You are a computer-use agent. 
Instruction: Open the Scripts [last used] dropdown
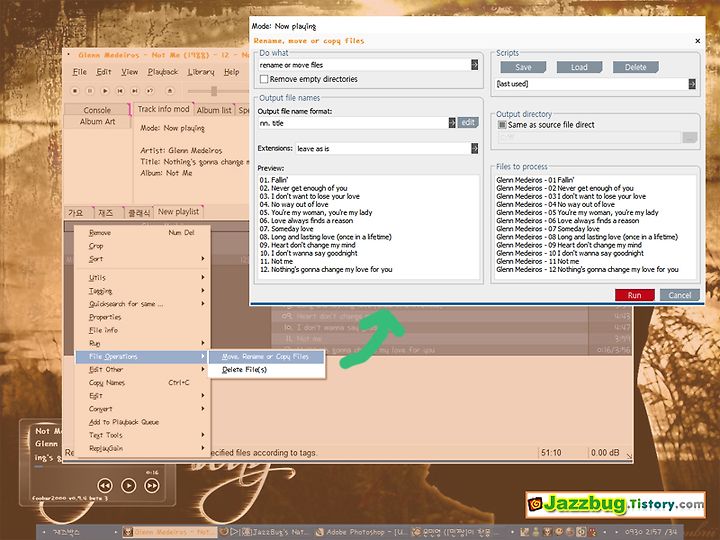point(692,84)
